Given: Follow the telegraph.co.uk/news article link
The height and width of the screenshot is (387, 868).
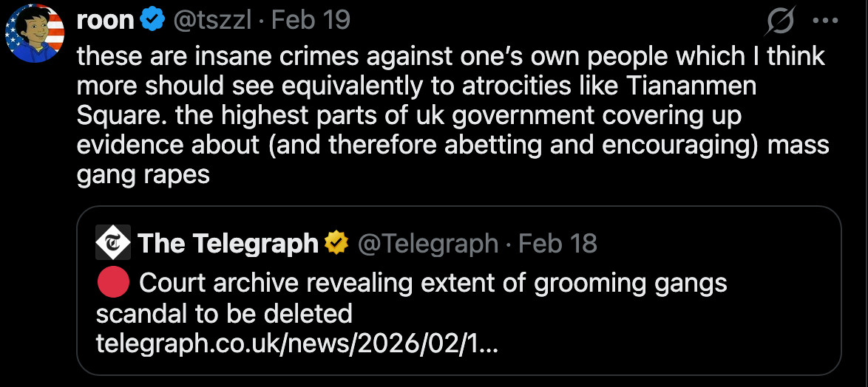Looking at the screenshot, I should pos(296,344).
